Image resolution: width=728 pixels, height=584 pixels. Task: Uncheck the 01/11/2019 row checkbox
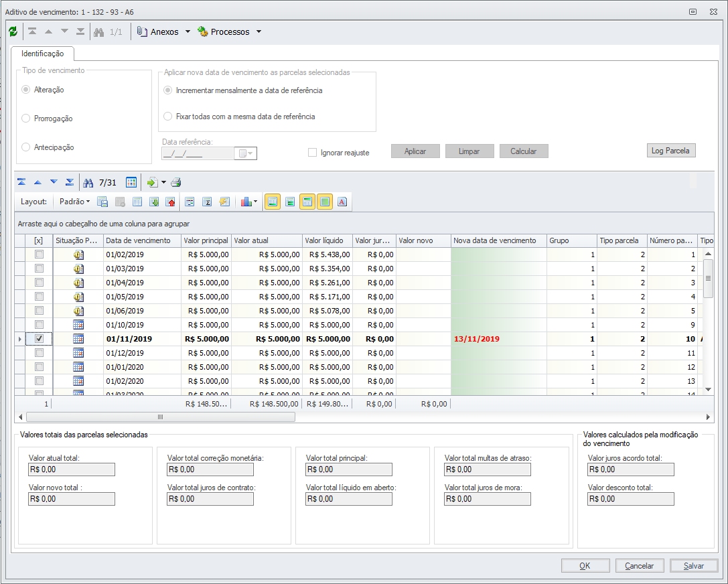tap(39, 339)
